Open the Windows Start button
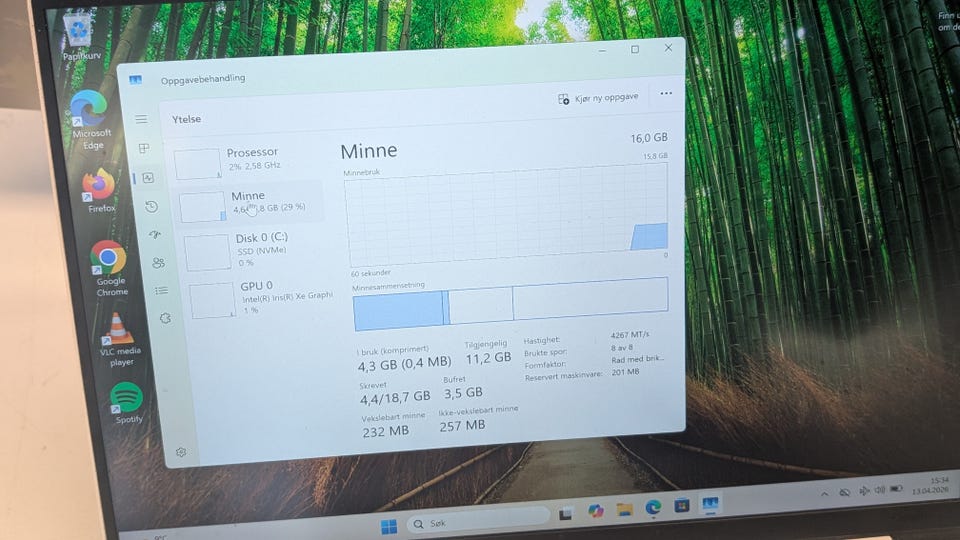This screenshot has width=960, height=540. tap(389, 526)
